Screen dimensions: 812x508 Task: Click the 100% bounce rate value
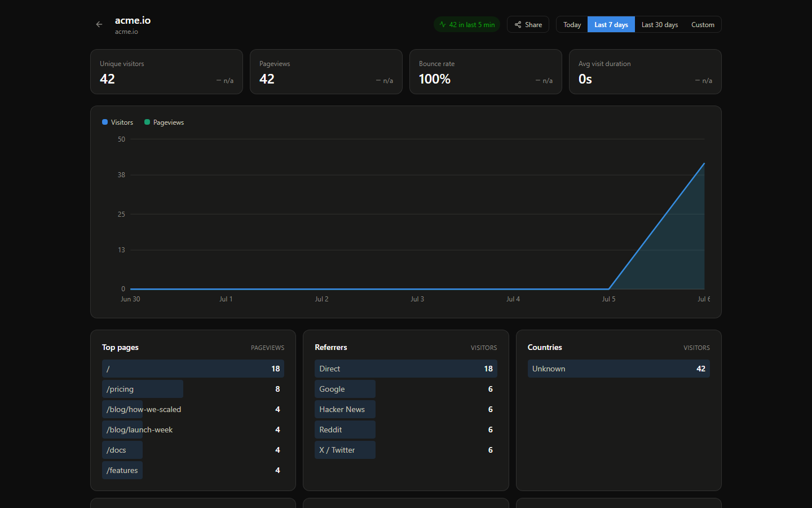click(x=435, y=79)
